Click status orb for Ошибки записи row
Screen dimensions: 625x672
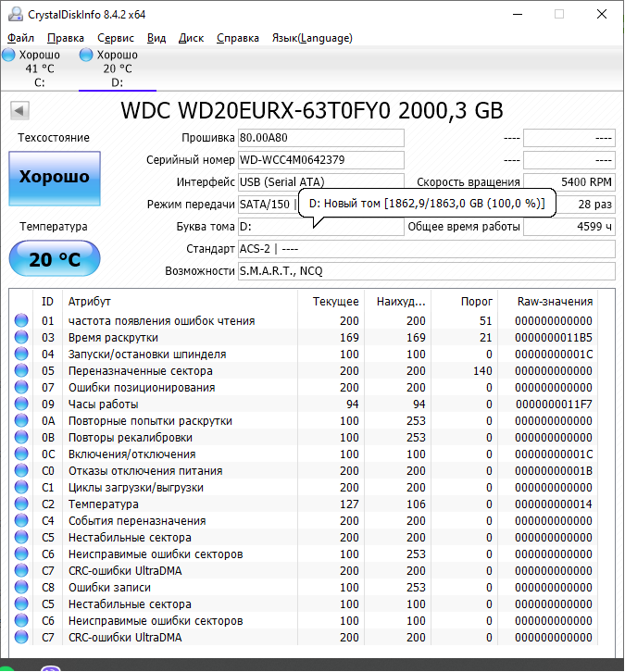pyautogui.click(x=21, y=588)
